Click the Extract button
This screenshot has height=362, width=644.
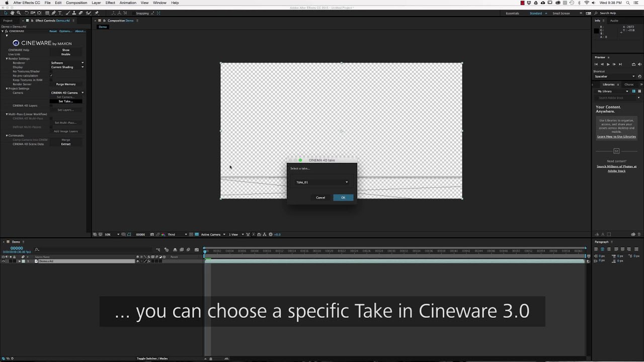click(66, 144)
